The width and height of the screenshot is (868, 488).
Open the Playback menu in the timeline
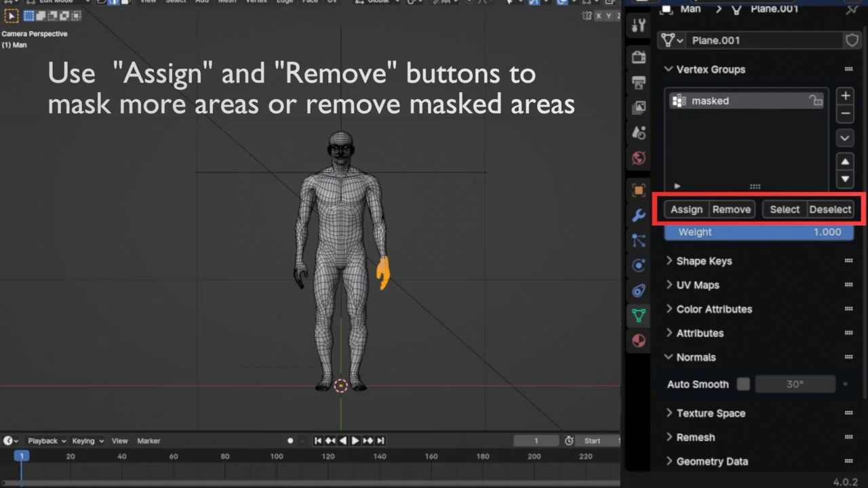click(x=42, y=441)
